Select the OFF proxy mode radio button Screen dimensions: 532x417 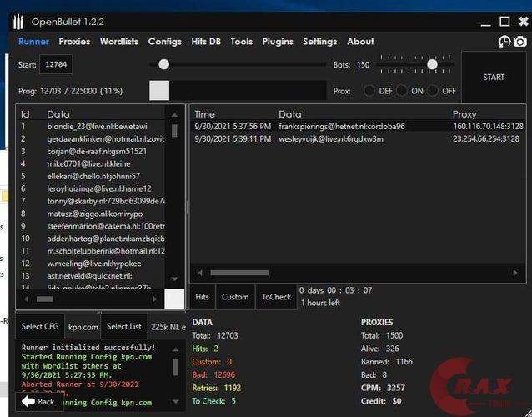click(433, 91)
